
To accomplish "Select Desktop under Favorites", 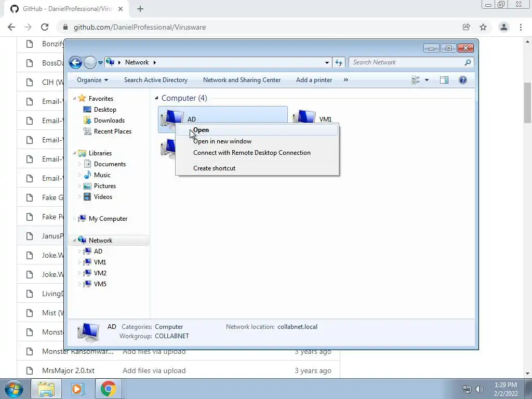I will coord(105,110).
